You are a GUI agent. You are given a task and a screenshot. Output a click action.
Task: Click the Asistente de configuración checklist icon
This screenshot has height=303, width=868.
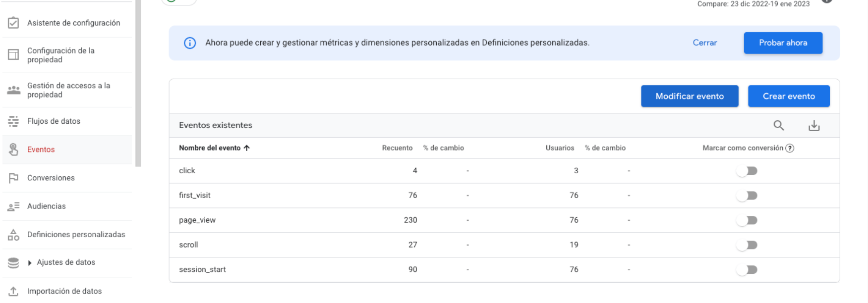[x=13, y=23]
